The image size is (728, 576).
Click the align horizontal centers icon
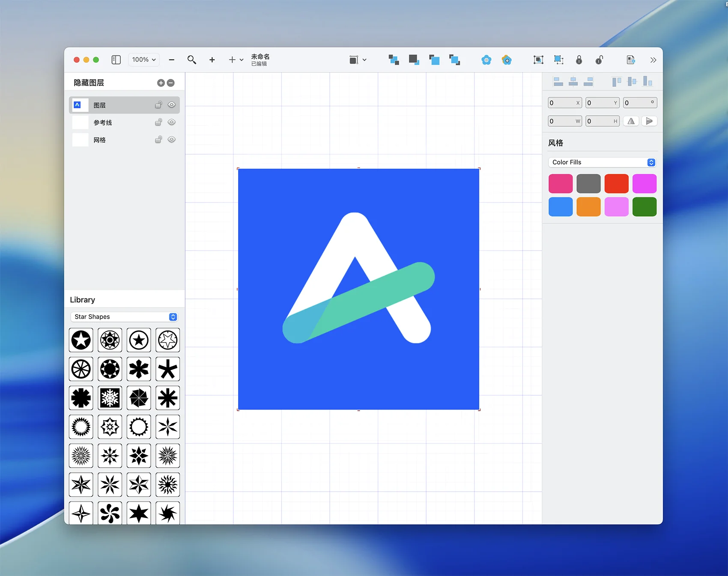point(573,81)
